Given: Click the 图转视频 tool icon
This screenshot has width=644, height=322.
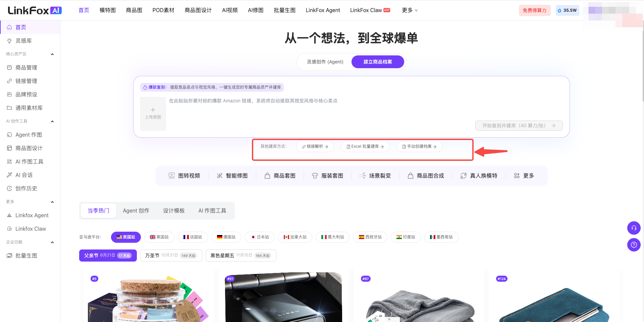Looking at the screenshot, I should click(172, 176).
